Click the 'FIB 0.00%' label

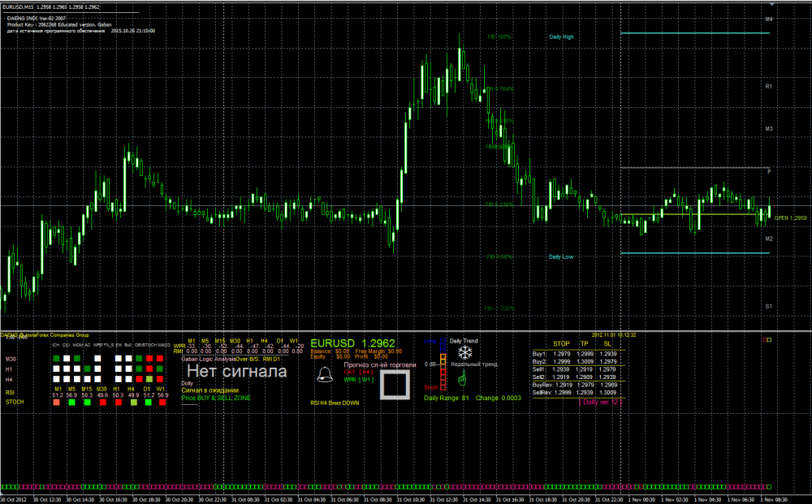click(x=499, y=256)
